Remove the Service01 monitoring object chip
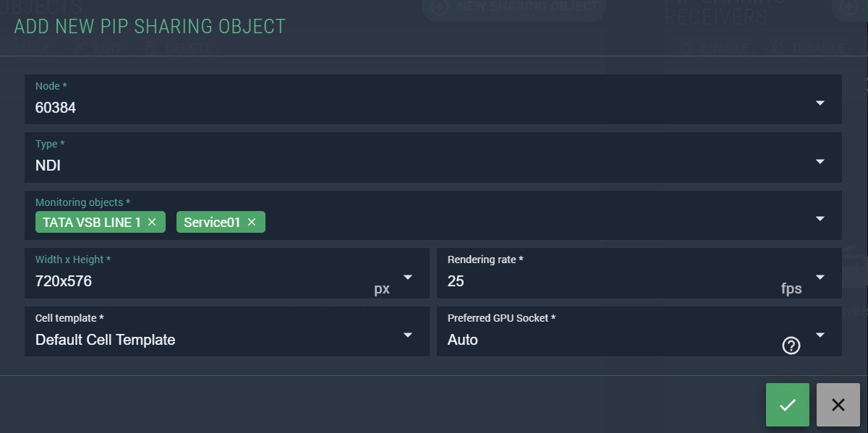Viewport: 868px width, 433px height. pos(252,223)
